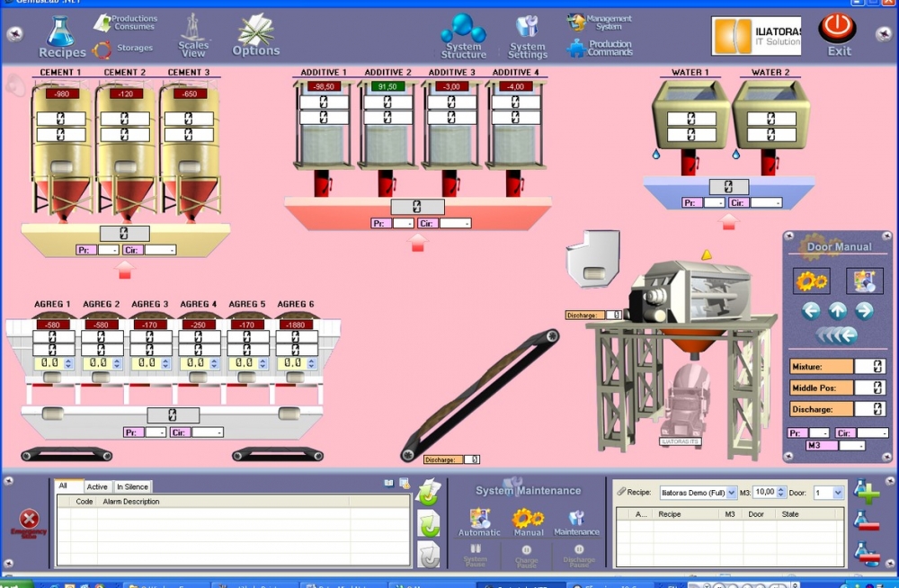The width and height of the screenshot is (899, 588).
Task: Click the Door Manual gears icon
Action: [811, 281]
